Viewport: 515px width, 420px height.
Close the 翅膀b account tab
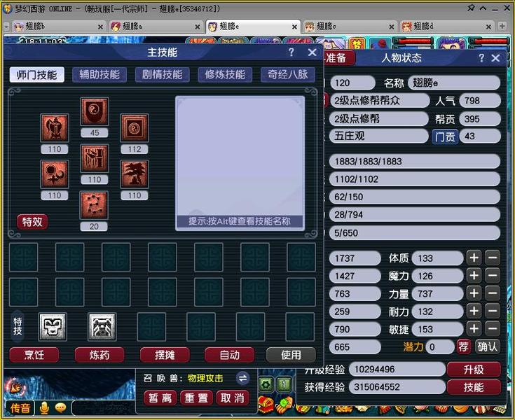[x=100, y=27]
